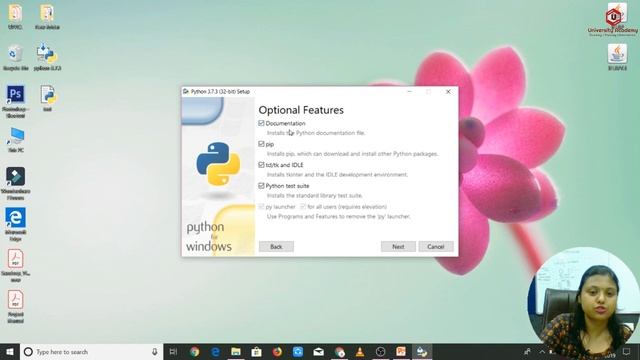Close the Python Setup window
The height and width of the screenshot is (360, 640).
tap(448, 92)
